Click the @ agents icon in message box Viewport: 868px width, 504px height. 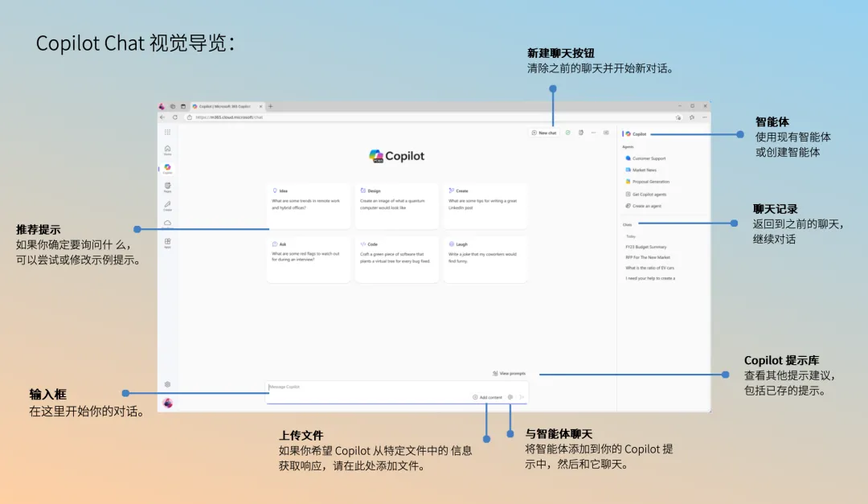click(510, 397)
